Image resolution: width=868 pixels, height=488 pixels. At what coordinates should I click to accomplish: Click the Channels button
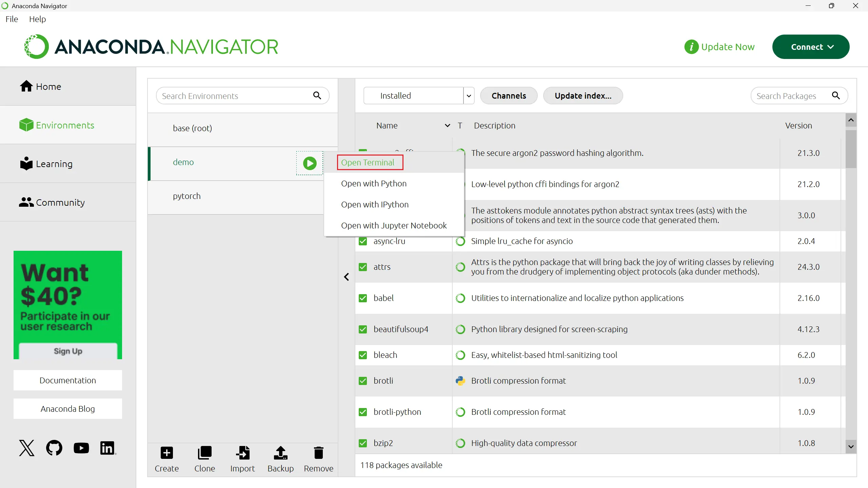509,96
